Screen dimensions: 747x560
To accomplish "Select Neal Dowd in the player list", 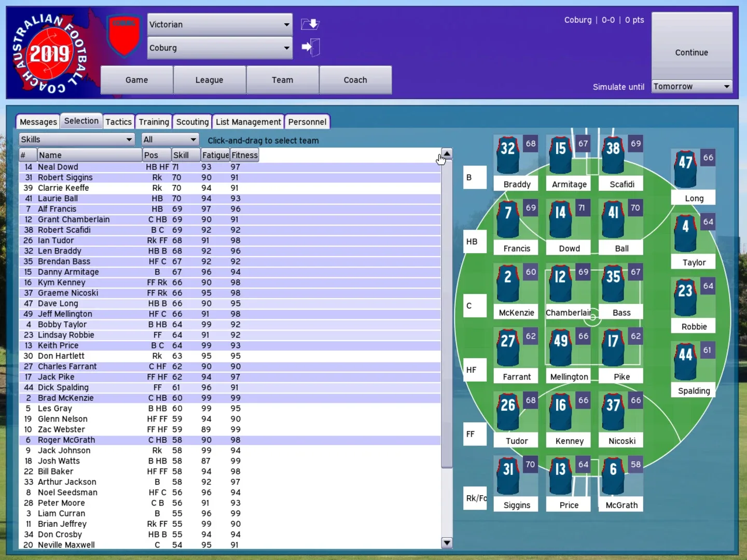I will pos(58,167).
